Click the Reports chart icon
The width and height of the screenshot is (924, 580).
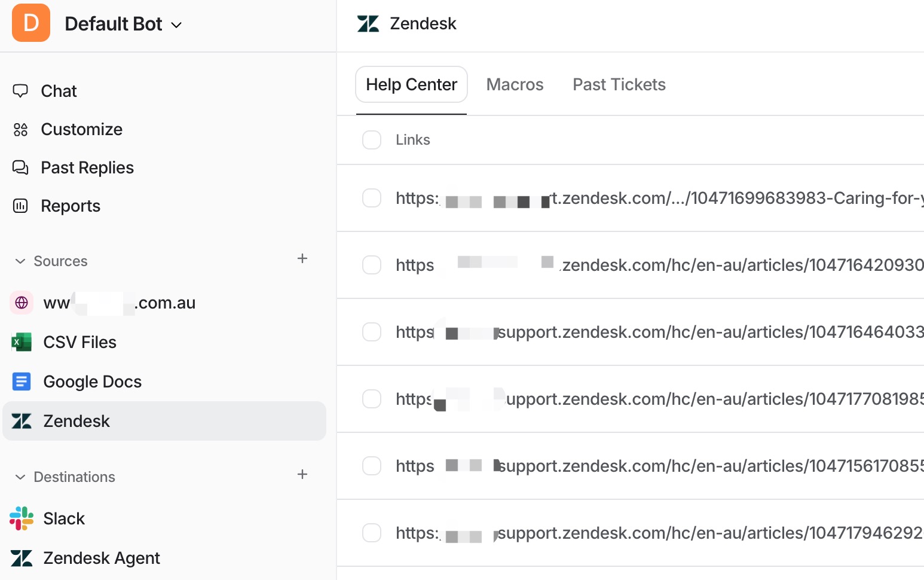point(20,206)
